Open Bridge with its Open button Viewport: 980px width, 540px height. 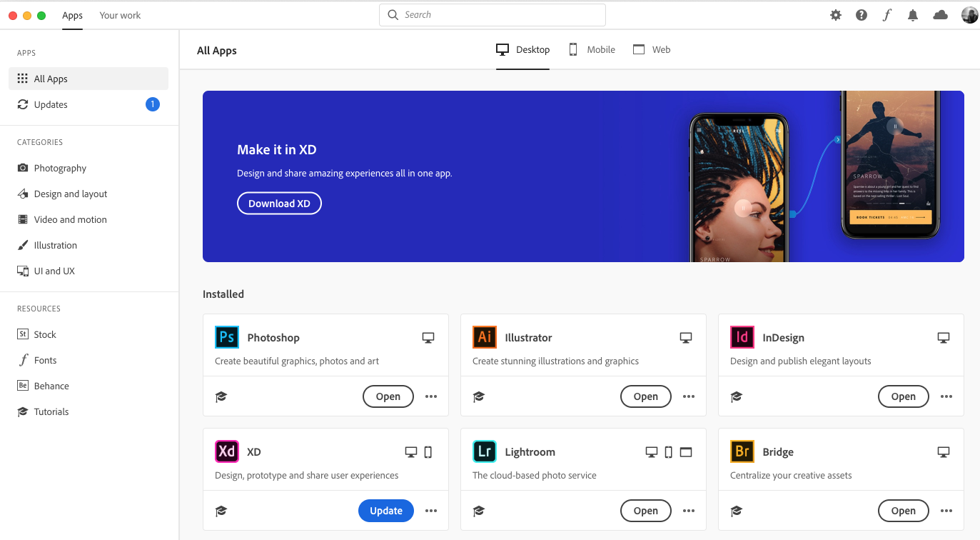(x=903, y=511)
